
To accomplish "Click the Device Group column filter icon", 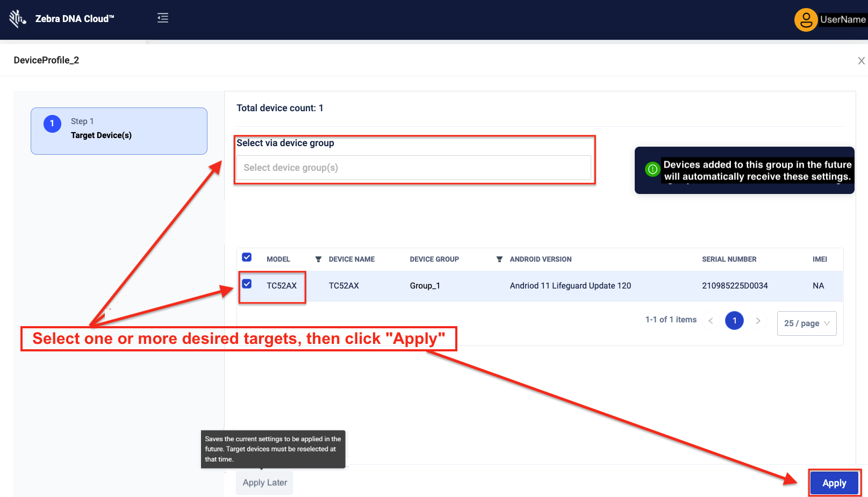I will [499, 260].
